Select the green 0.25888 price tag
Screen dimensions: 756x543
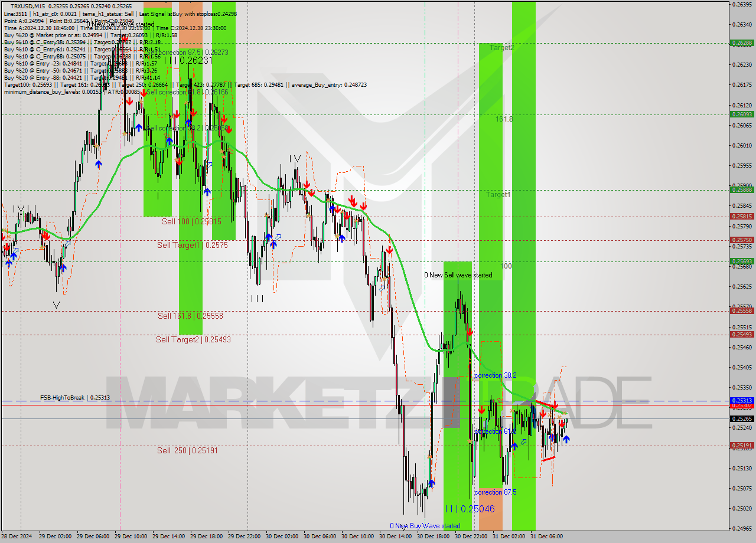point(742,189)
